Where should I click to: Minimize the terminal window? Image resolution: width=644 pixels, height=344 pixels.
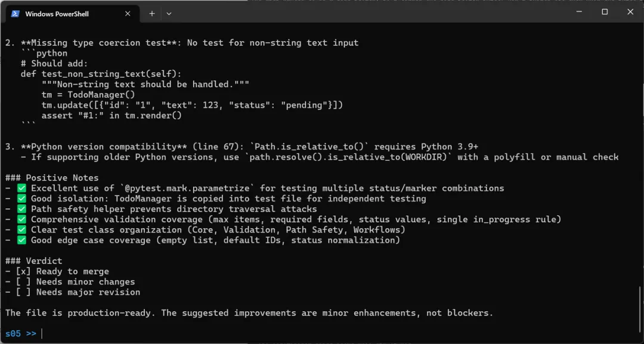(577, 12)
